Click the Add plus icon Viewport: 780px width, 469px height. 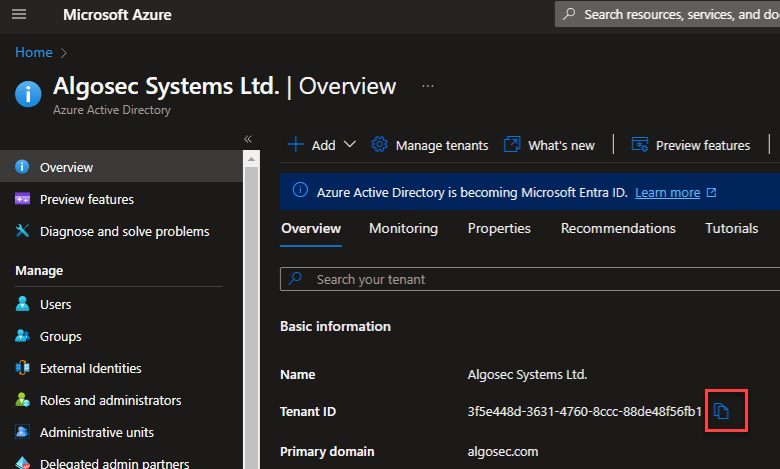pyautogui.click(x=295, y=145)
